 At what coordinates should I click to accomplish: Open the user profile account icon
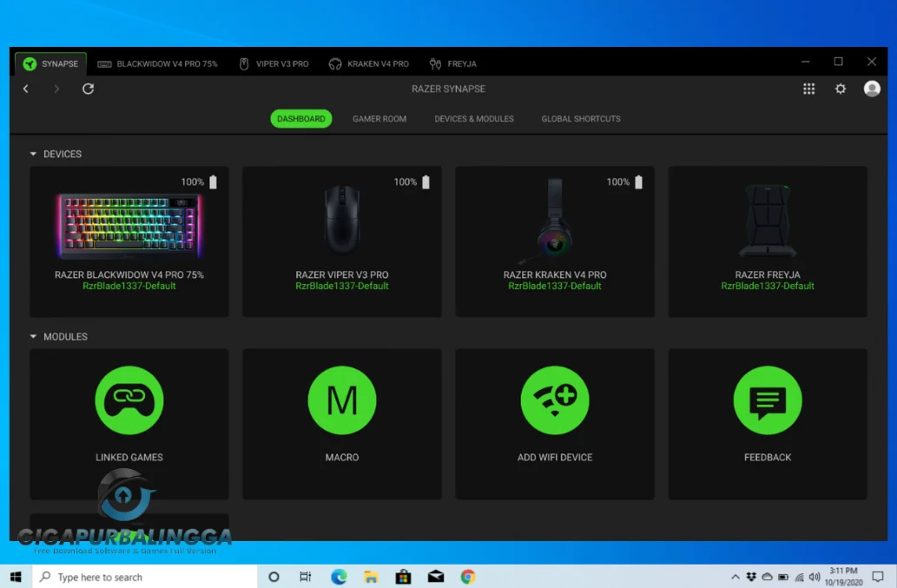point(872,88)
